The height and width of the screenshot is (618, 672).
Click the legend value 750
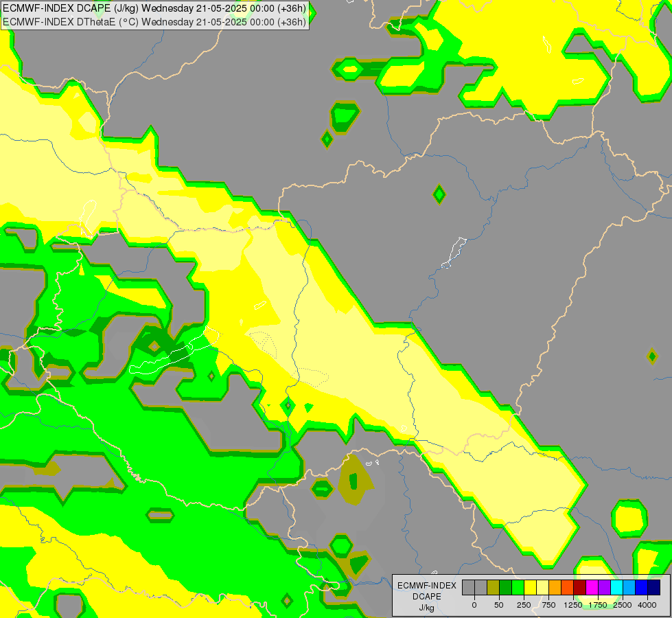[x=548, y=605]
